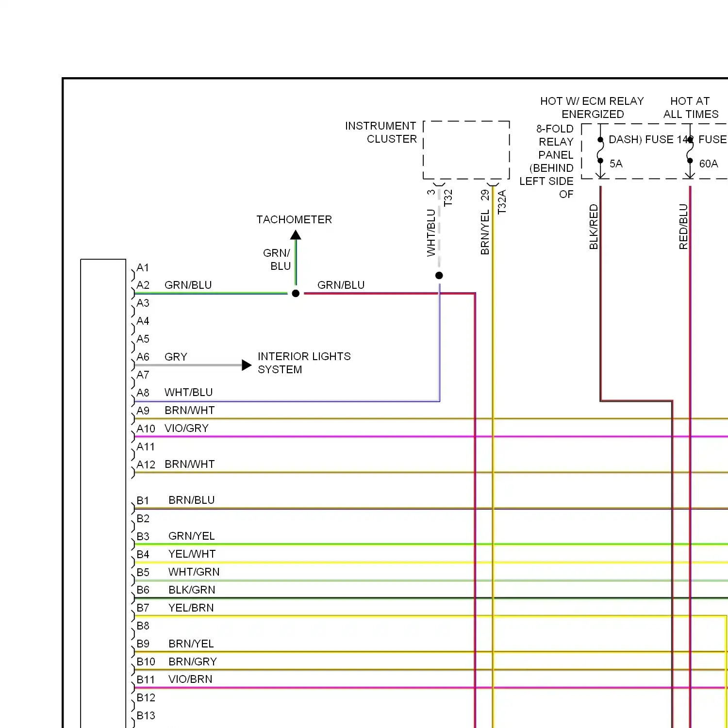This screenshot has width=728, height=728.
Task: Click the HOT AT ALL TIMES heading
Action: tap(691, 108)
